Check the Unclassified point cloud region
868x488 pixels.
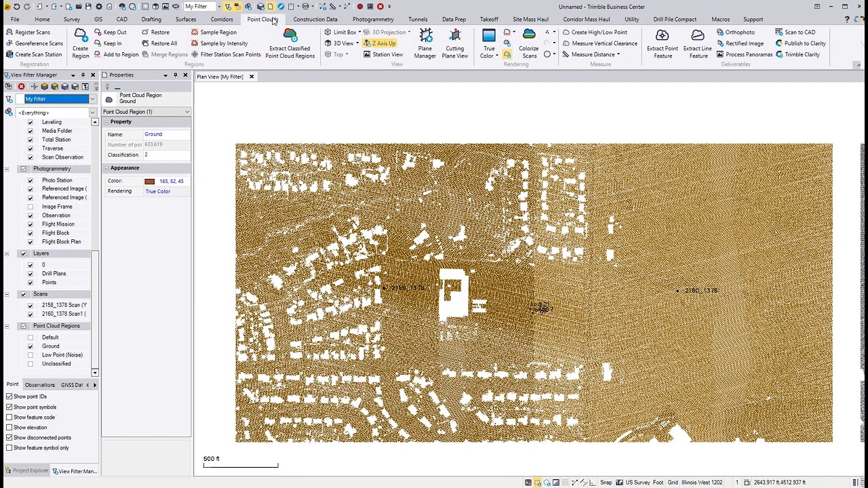tap(30, 364)
